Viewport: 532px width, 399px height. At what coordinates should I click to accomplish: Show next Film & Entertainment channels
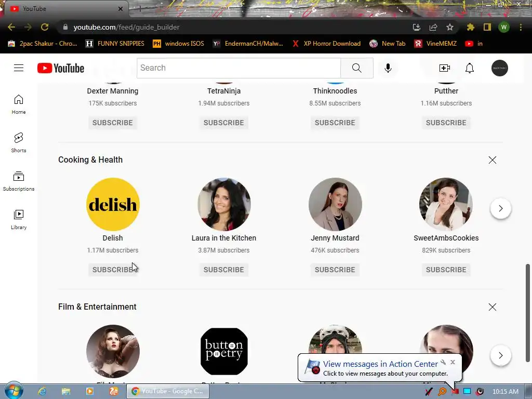(x=500, y=355)
